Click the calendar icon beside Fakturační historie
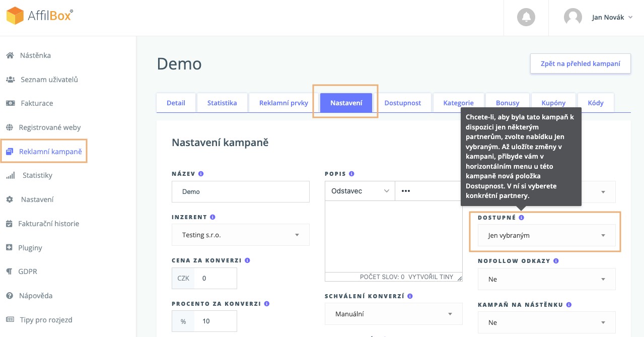The width and height of the screenshot is (644, 337). click(x=9, y=224)
